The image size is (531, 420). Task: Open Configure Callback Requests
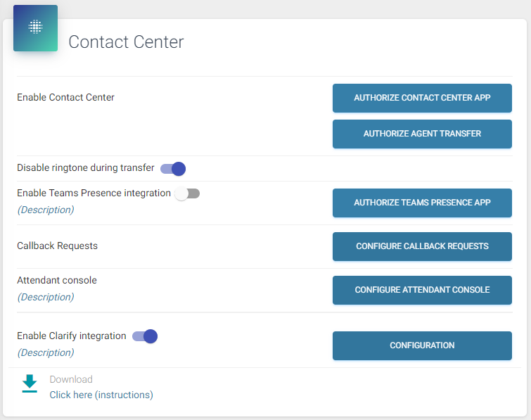[422, 246]
